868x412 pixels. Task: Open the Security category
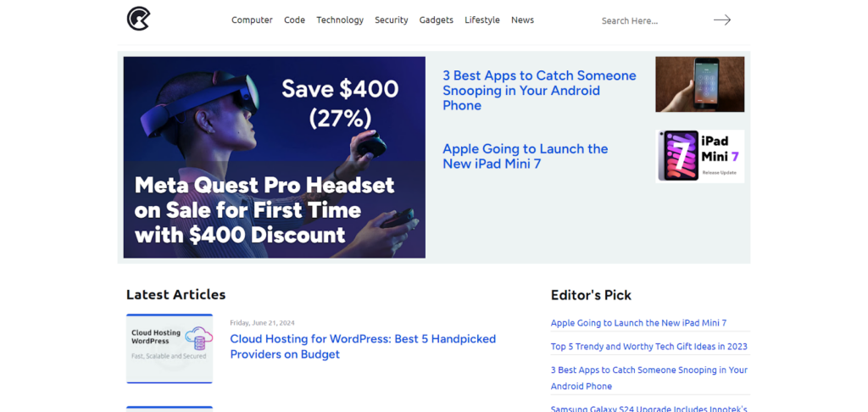point(391,20)
